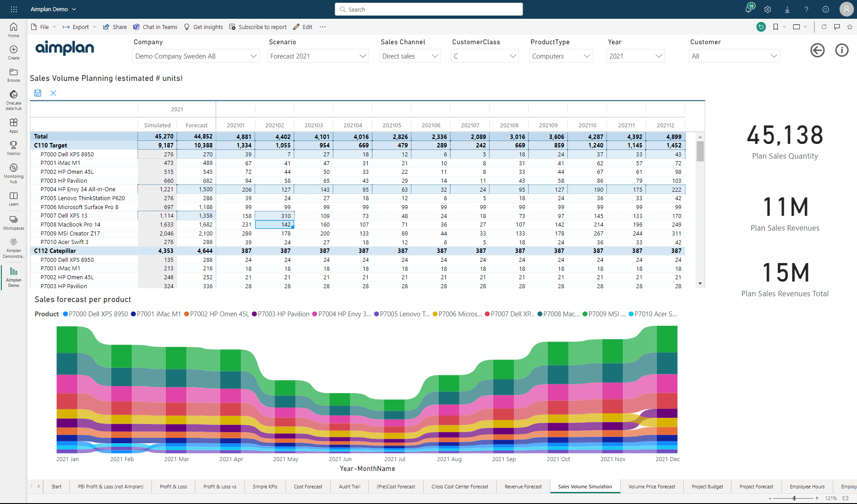Screen dimensions: 857x504
Task: Switch to the Revenue Forecast tab
Action: (523, 487)
